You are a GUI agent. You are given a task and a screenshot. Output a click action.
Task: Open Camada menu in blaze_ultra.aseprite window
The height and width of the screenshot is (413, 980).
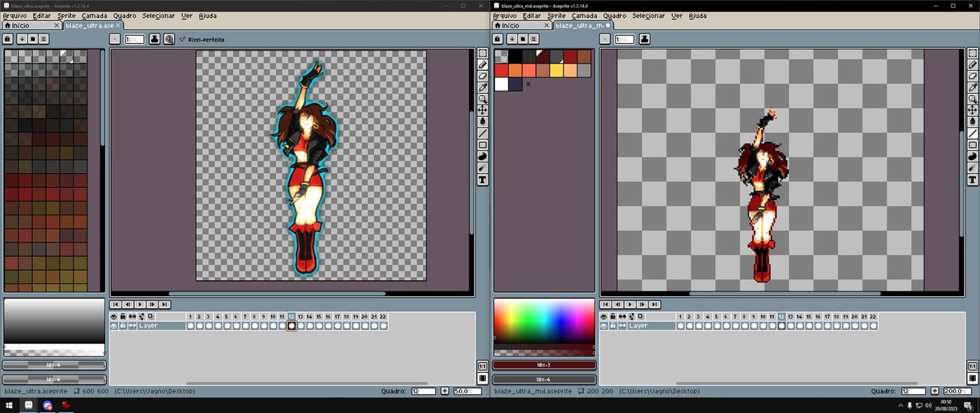pyautogui.click(x=94, y=16)
